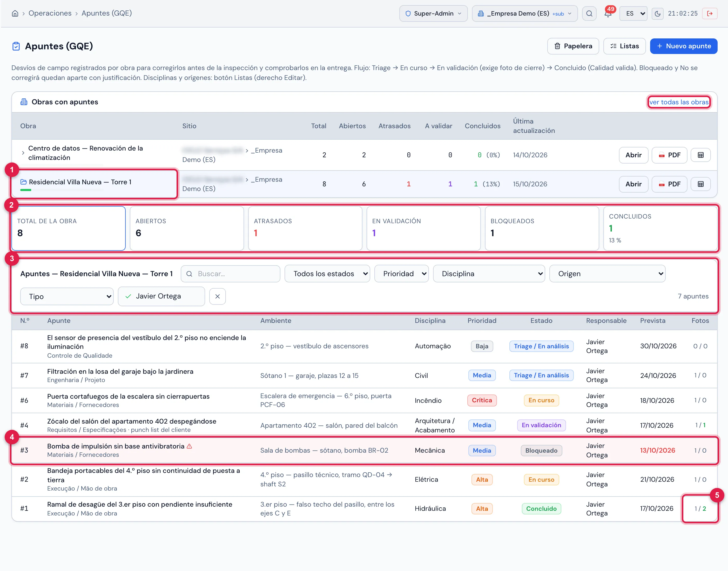Open the global search icon
Image resolution: width=728 pixels, height=571 pixels.
[x=589, y=14]
